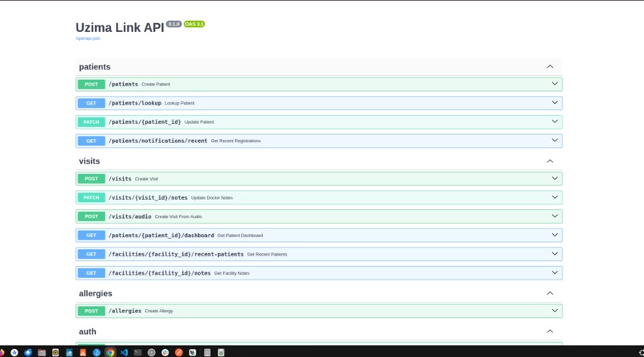
Task: Click GET badge for /patients/notifications/recent
Action: pos(91,141)
